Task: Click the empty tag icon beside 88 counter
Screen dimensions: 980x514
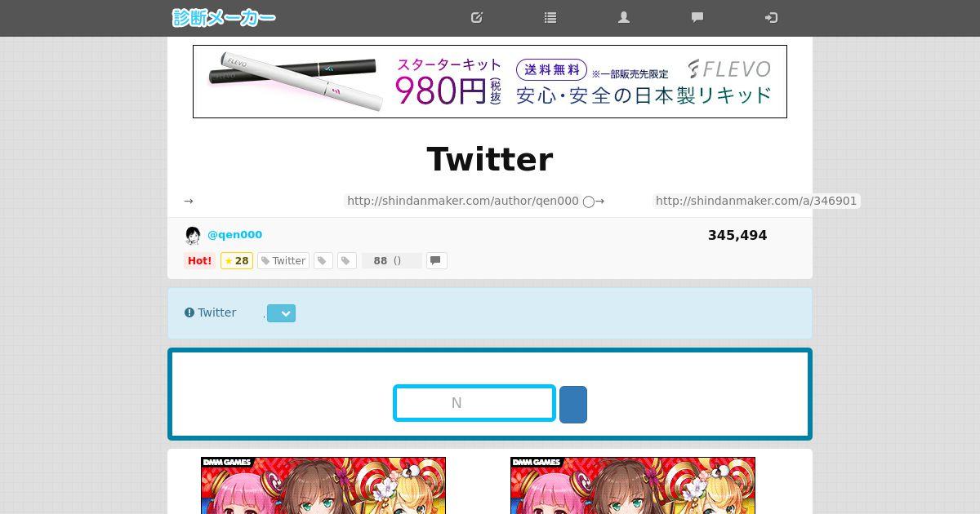Action: tap(347, 261)
